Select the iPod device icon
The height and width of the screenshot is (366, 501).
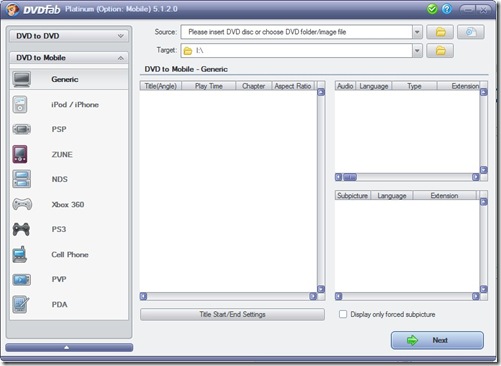point(20,104)
